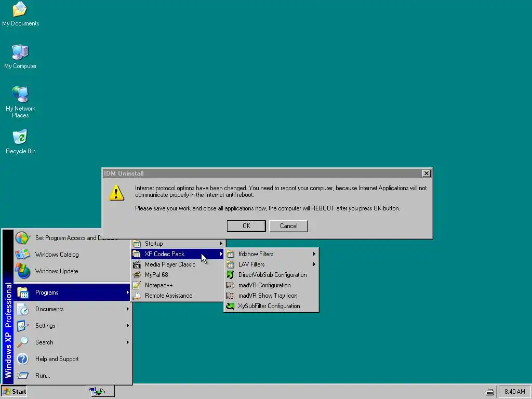Click the IDM taskbar button

[100, 392]
